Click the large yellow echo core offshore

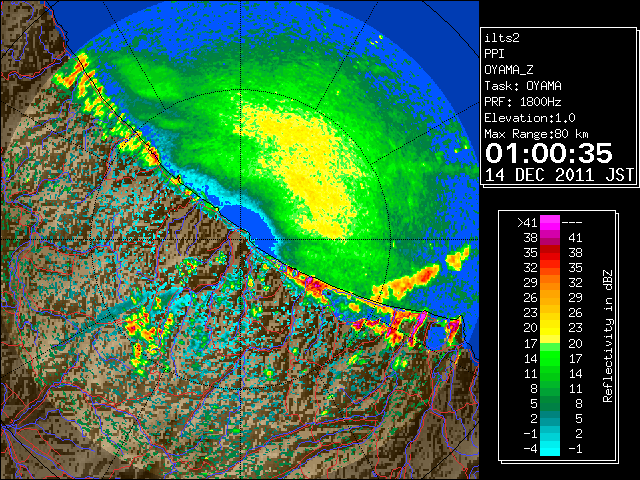310,171
